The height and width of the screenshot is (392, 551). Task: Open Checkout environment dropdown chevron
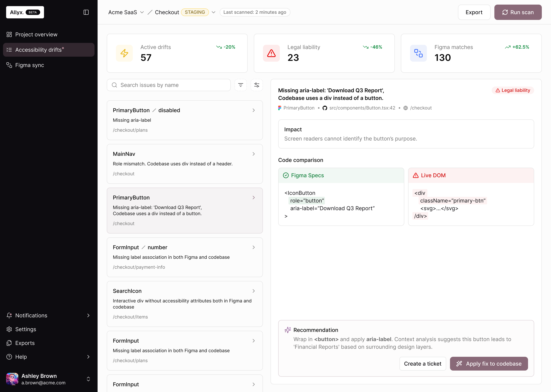(x=214, y=12)
